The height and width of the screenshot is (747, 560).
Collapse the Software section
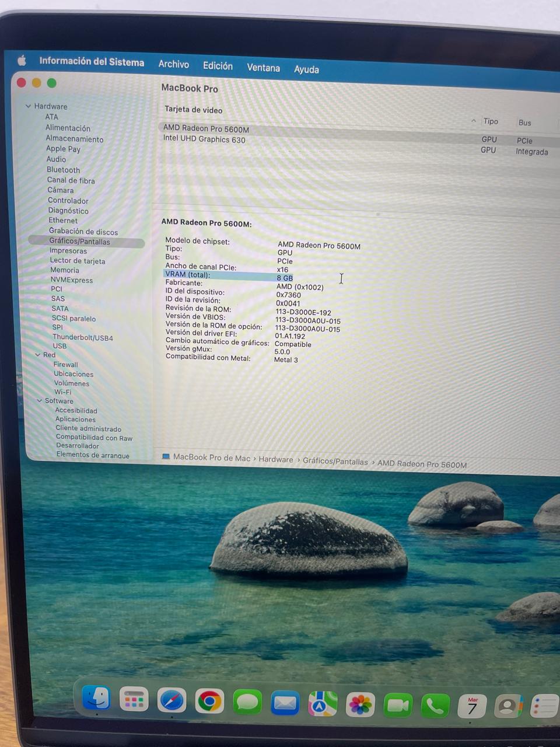point(40,400)
